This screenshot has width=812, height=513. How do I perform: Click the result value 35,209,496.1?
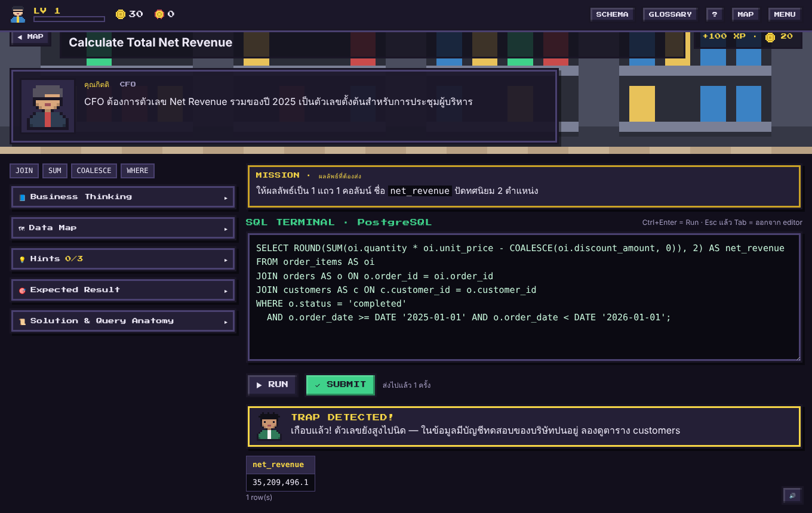tap(281, 482)
